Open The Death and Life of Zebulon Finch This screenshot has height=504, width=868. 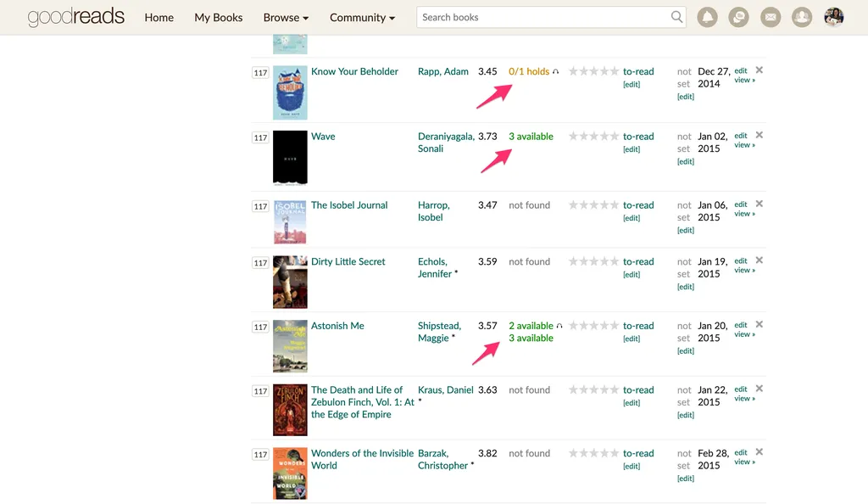[x=362, y=401]
